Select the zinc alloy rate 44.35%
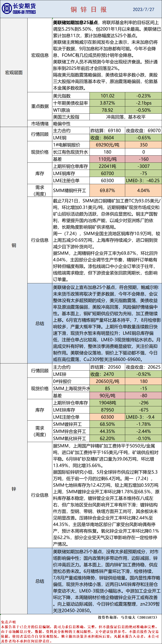 pos(107,431)
